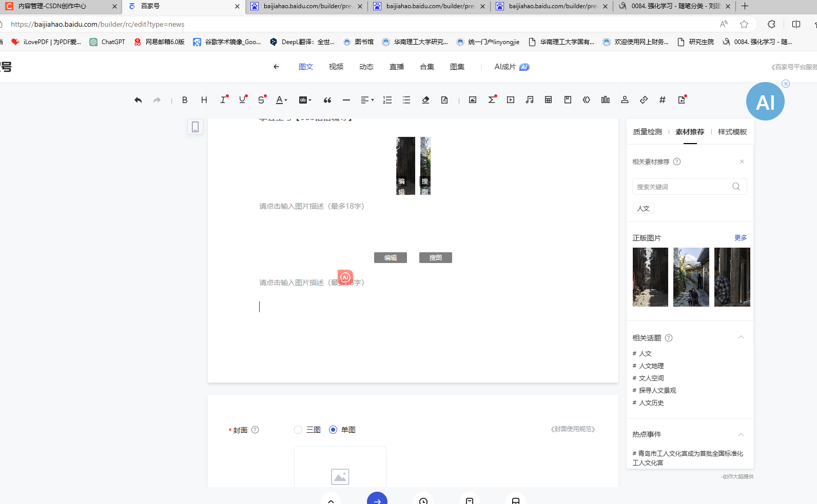
Task: Open the text alignment dropdown
Action: 367,100
